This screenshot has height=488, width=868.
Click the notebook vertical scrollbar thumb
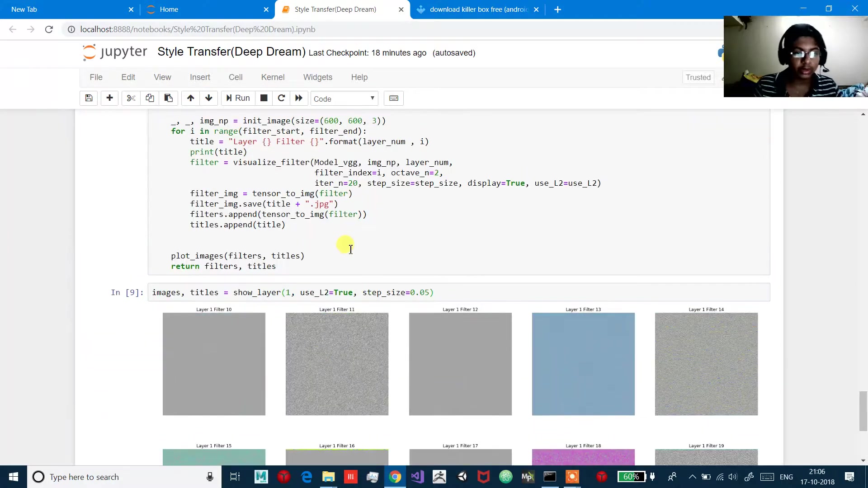[x=863, y=411]
